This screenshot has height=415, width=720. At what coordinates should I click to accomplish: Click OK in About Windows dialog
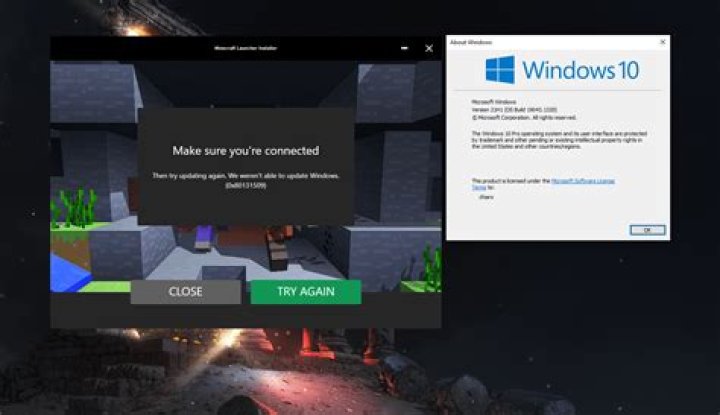pyautogui.click(x=647, y=230)
